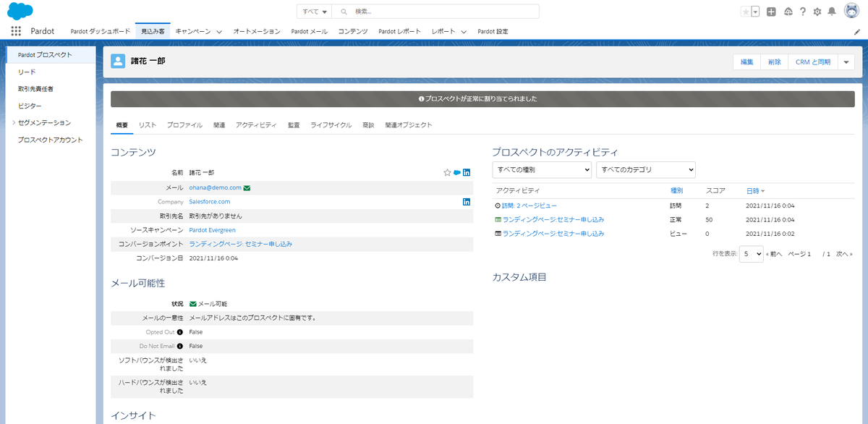868x424 pixels.
Task: Select リード in the sidebar
Action: pyautogui.click(x=27, y=72)
